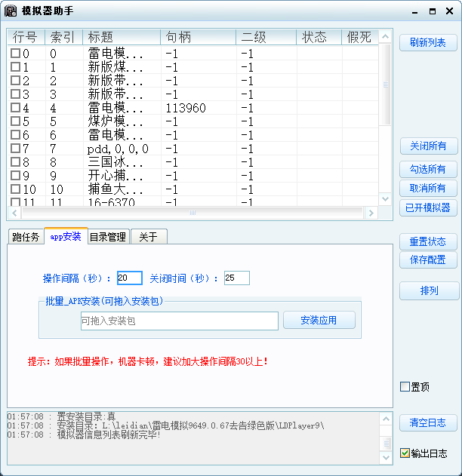Click the 模拟器助手 app icon in title bar
The width and height of the screenshot is (462, 476).
point(11,11)
